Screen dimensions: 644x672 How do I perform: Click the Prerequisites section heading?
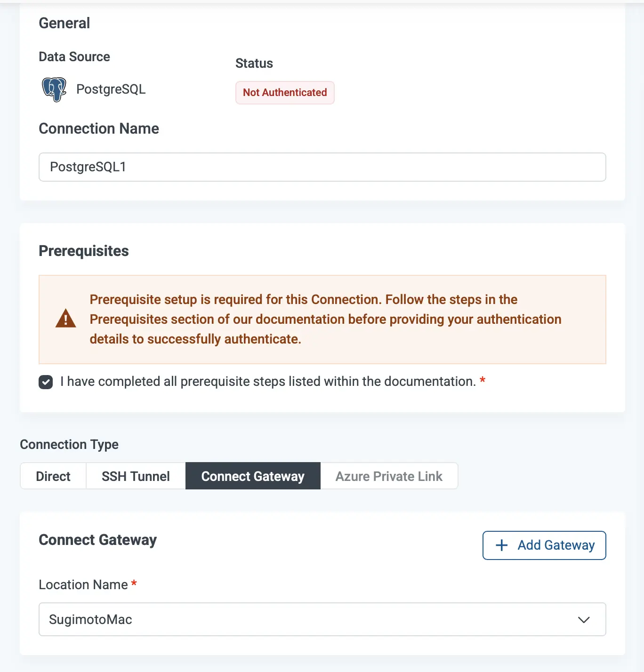click(x=84, y=251)
